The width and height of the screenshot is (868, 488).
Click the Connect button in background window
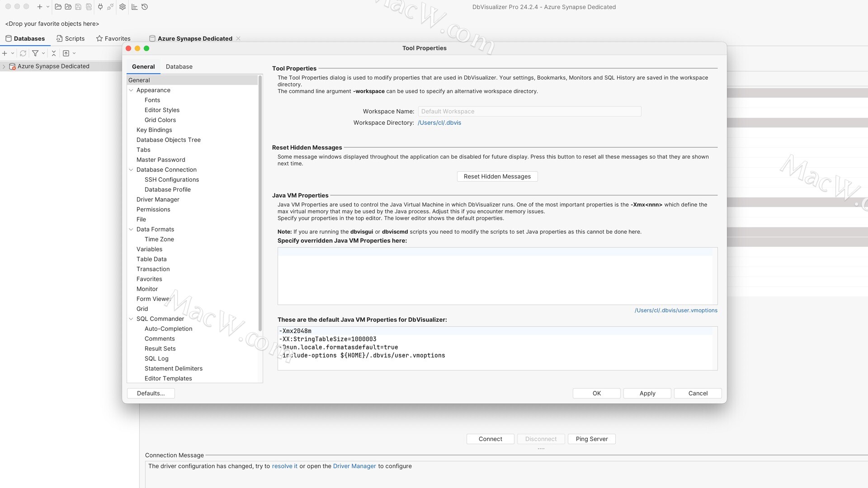tap(491, 439)
